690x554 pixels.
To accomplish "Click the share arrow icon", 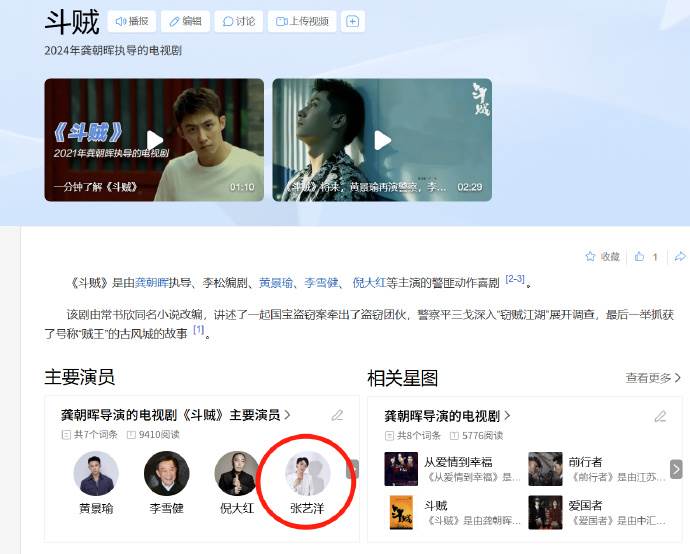I will tap(680, 256).
